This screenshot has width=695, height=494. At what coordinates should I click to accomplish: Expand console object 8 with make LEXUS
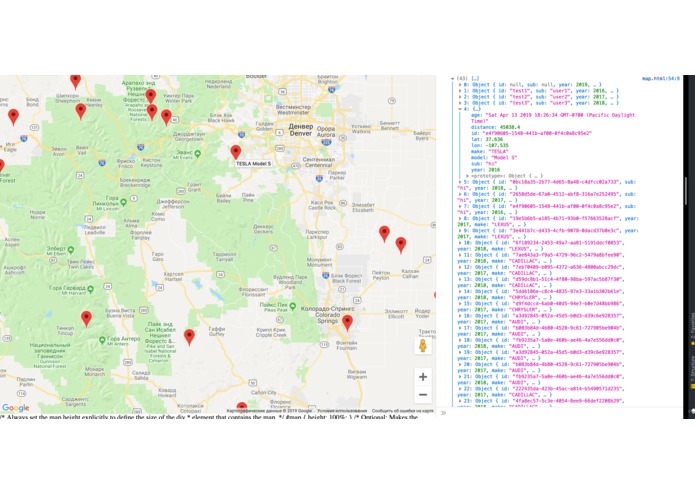[460, 218]
